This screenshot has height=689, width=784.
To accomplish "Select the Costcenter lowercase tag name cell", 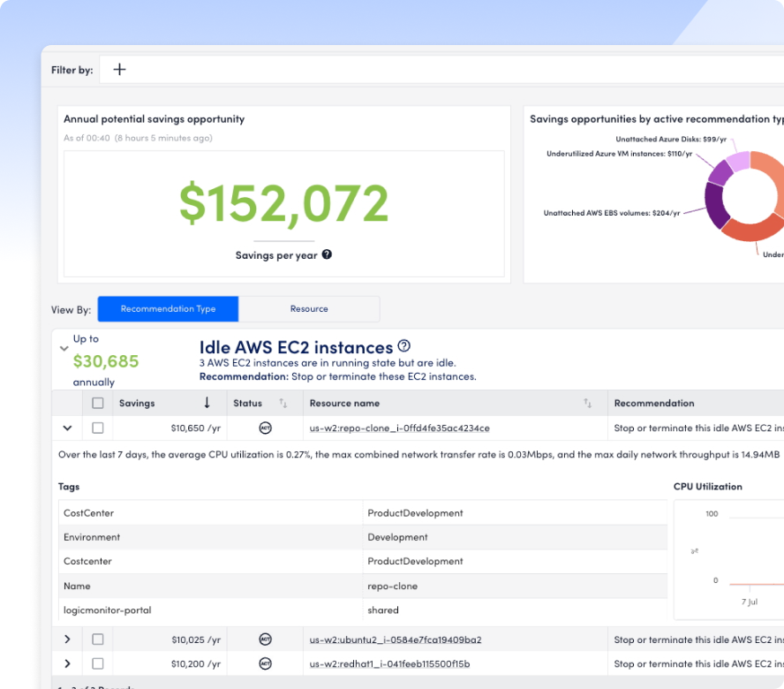I will point(210,561).
